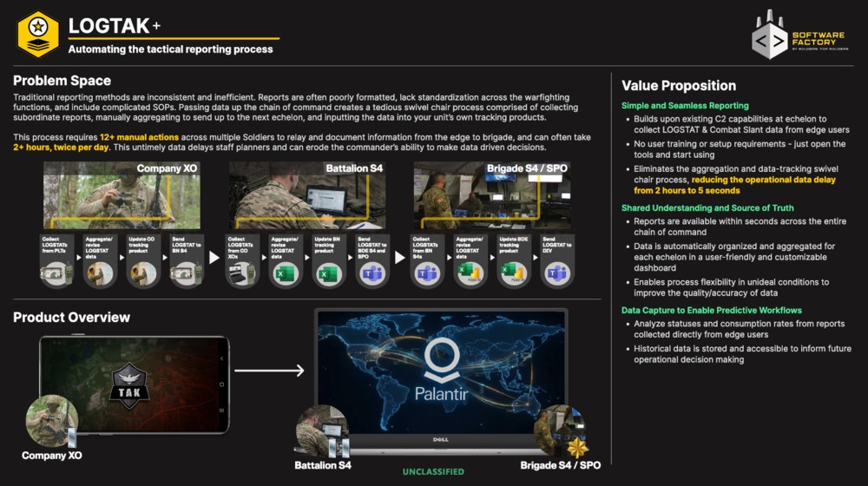
Task: Click the 'Update BDE tracking product' icon
Action: point(513,273)
